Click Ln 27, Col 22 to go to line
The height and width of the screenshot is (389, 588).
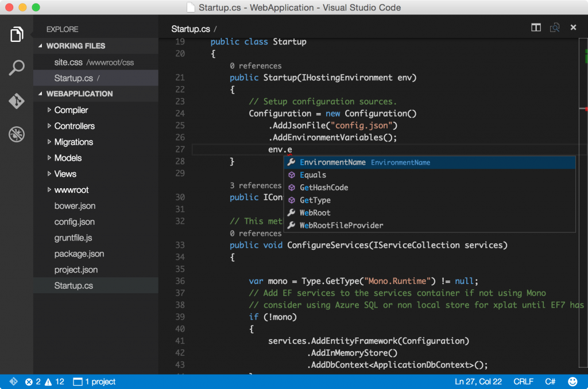[478, 382]
